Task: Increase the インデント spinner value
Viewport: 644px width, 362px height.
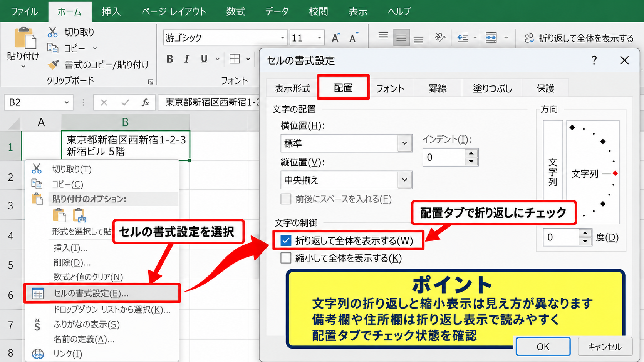Action: pyautogui.click(x=471, y=153)
